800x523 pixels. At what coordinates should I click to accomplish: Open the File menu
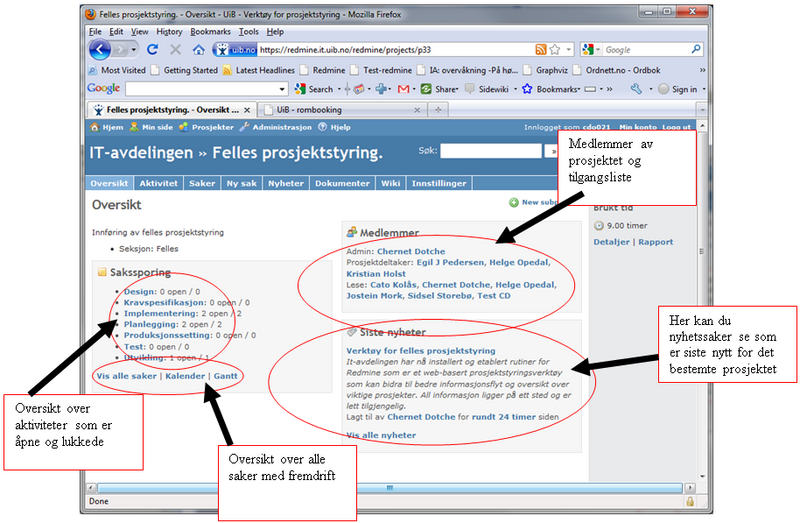95,32
